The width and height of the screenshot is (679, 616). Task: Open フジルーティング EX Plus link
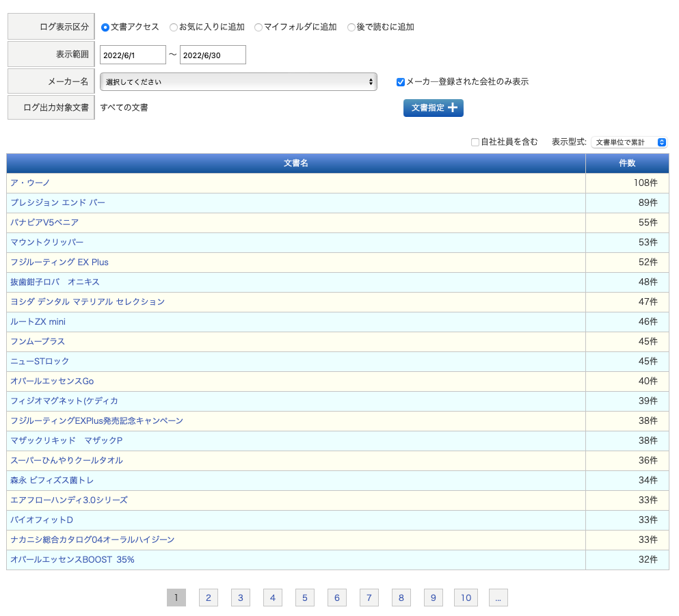(x=59, y=263)
